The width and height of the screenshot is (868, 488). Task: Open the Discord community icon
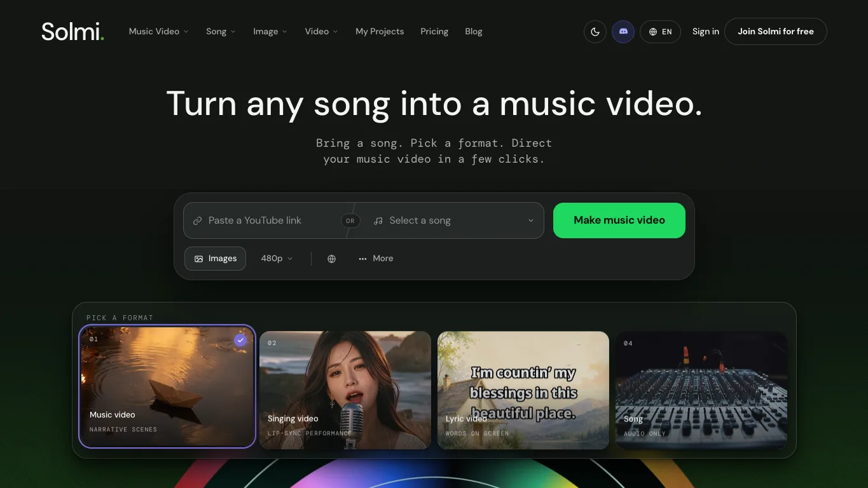(623, 32)
